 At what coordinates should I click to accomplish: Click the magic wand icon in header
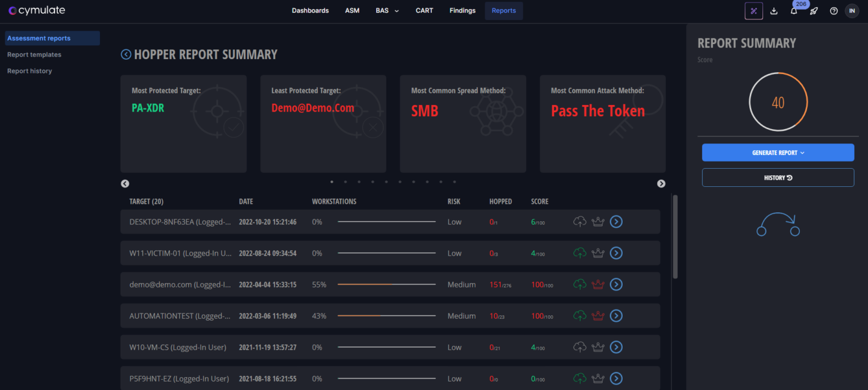[x=753, y=11]
